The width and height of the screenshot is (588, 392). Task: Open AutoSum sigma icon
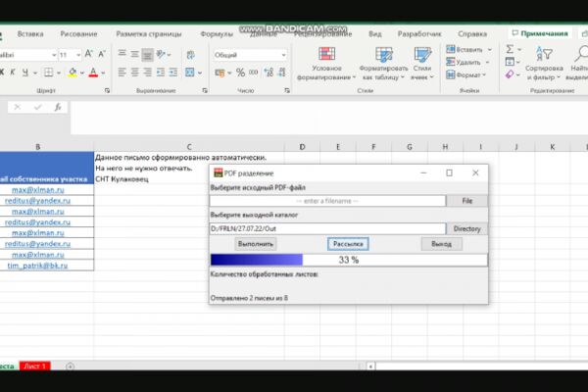[x=510, y=49]
